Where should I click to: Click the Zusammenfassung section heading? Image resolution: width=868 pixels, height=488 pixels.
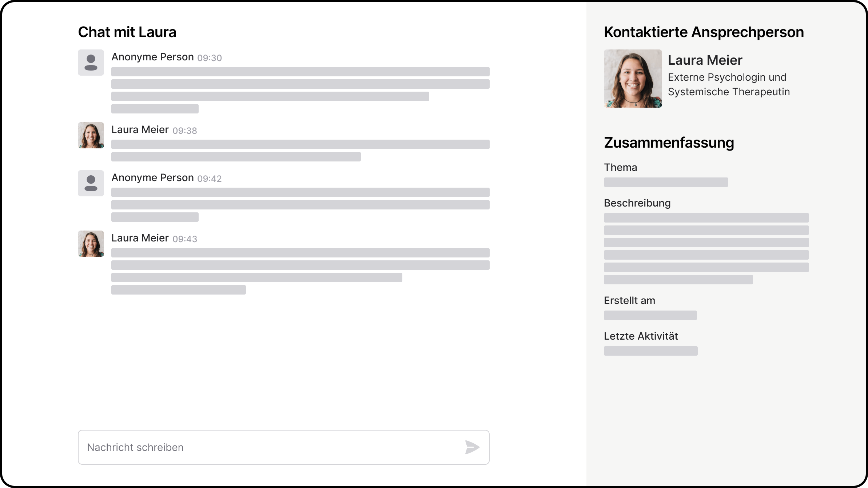click(669, 143)
